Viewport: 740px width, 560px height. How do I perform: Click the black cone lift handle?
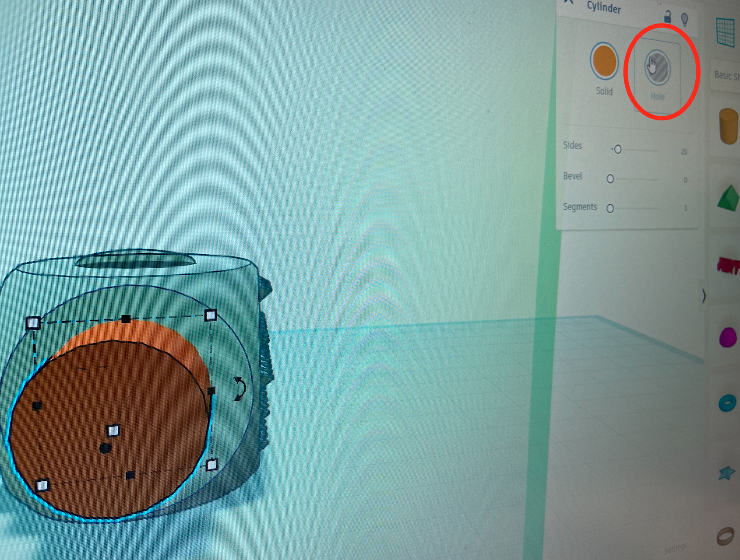(x=105, y=448)
